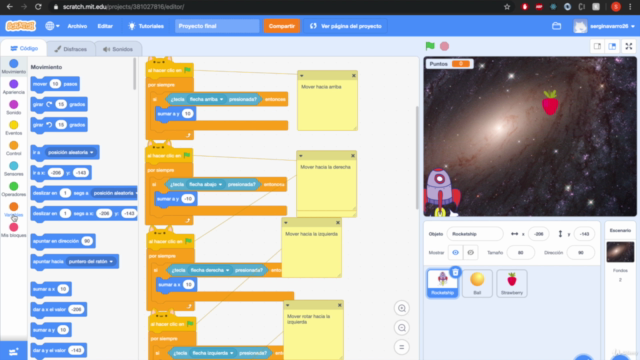Click the Compartir button
This screenshot has height=360, width=640.
point(282,26)
